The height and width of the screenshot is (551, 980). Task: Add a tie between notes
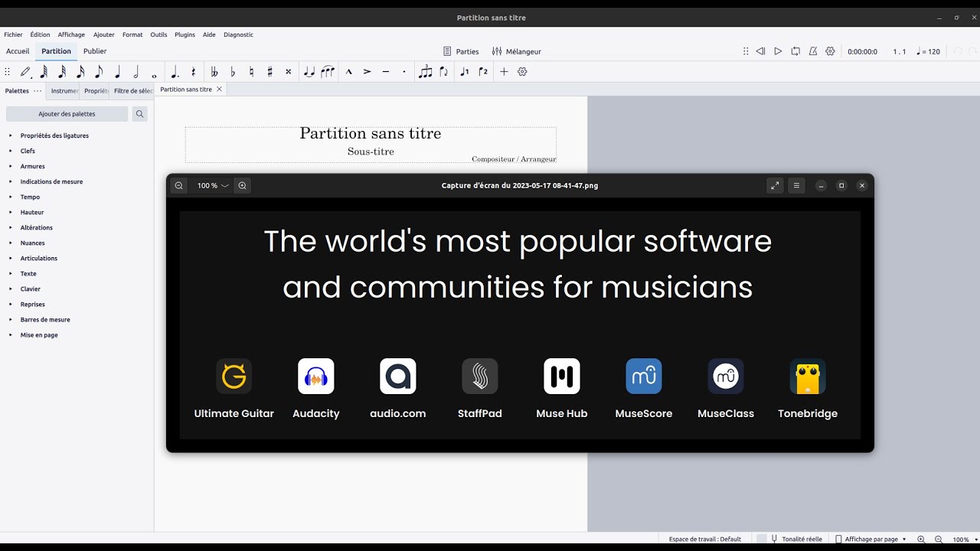coord(309,72)
